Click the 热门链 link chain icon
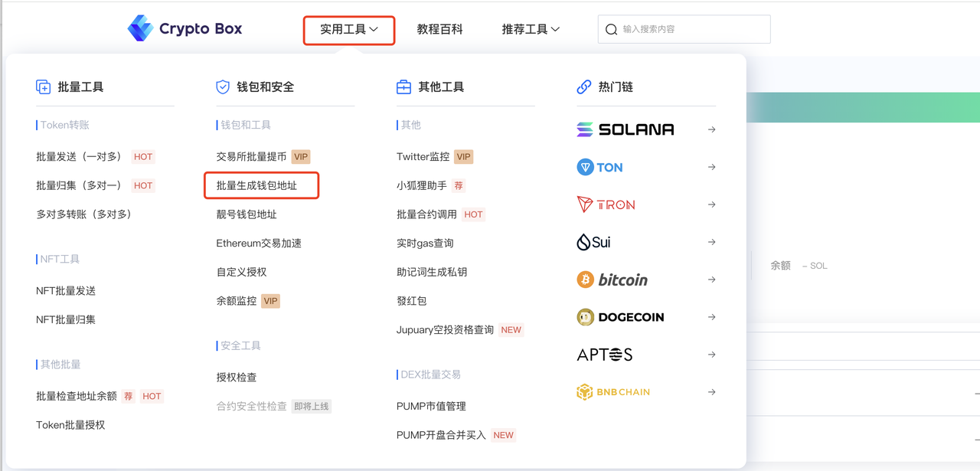The image size is (980, 471). (x=584, y=87)
